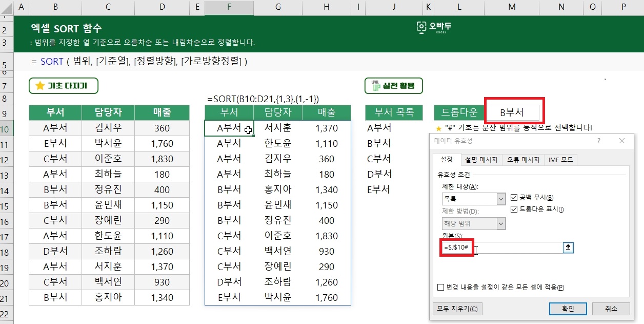Click the 매출 header in column H
The image size is (644, 324).
(x=327, y=112)
